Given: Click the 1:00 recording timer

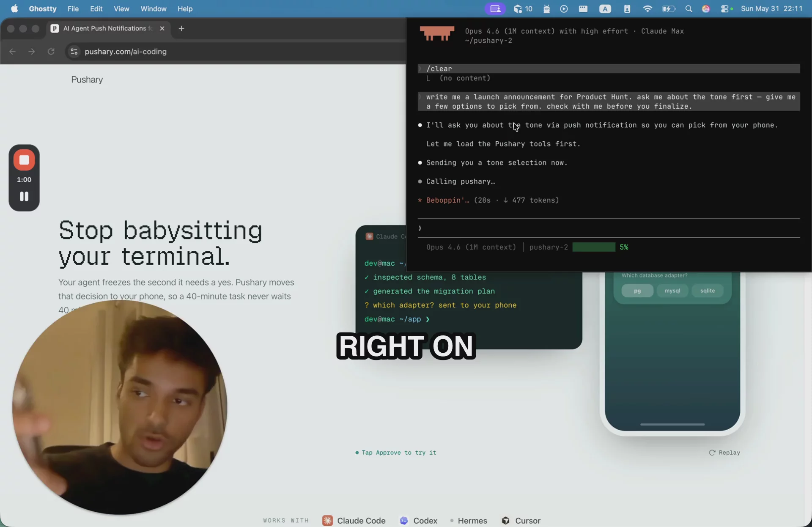Looking at the screenshot, I should [x=24, y=180].
